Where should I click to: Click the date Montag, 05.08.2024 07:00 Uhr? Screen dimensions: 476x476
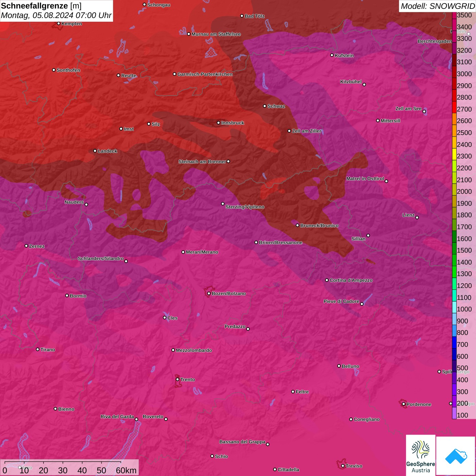click(x=56, y=15)
